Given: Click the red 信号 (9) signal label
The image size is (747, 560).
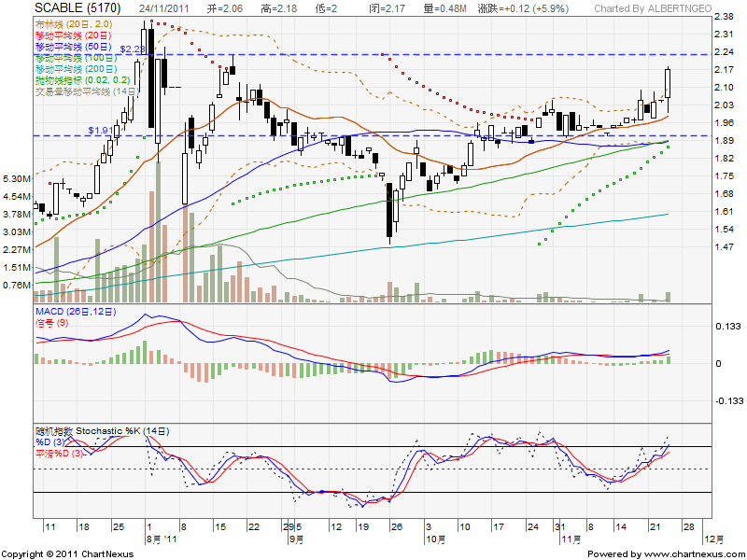Looking at the screenshot, I should tap(52, 321).
